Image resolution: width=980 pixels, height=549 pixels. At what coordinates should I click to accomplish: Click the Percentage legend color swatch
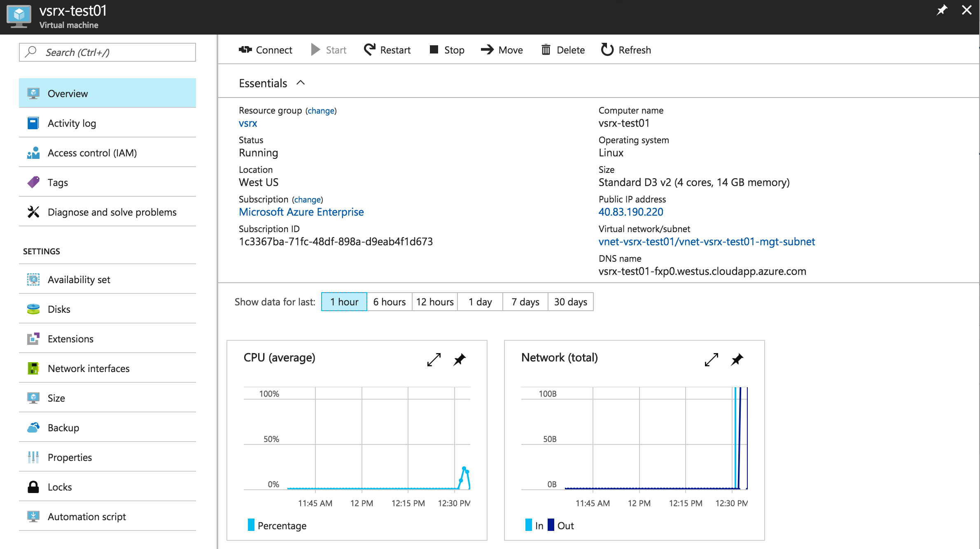point(251,525)
